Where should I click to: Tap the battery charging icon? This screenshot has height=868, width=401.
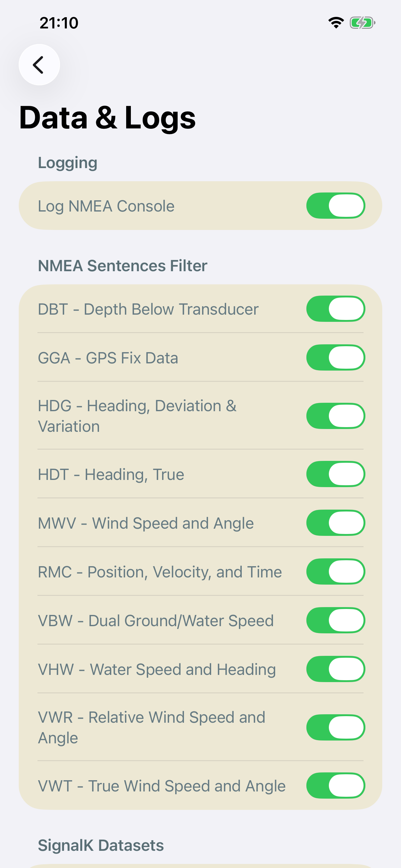pos(362,23)
